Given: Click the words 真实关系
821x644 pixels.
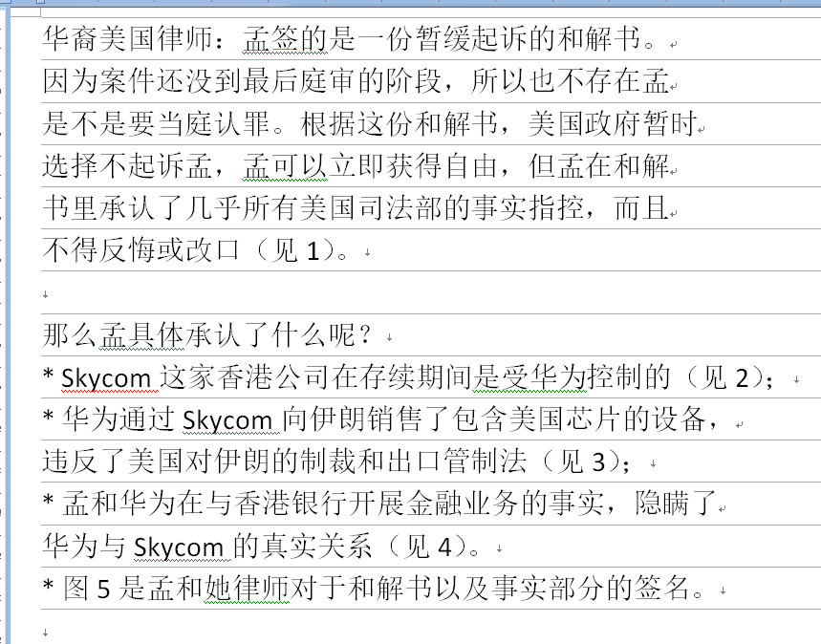Looking at the screenshot, I should coord(317,547).
